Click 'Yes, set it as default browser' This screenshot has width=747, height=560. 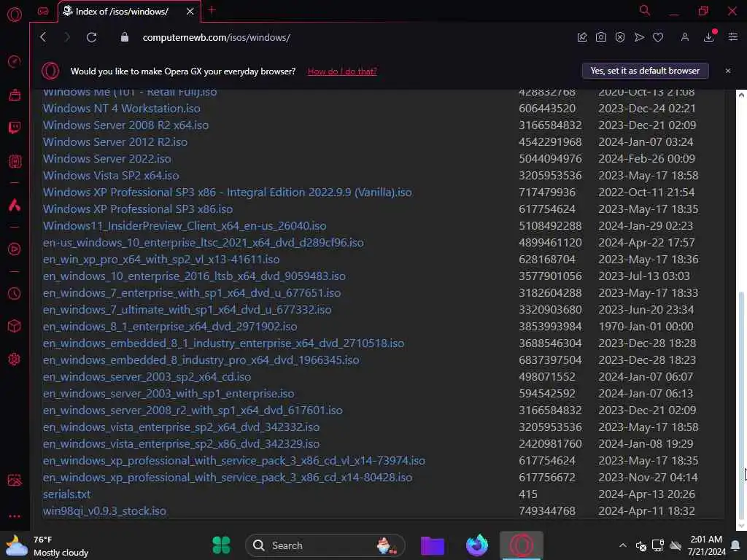(x=645, y=71)
